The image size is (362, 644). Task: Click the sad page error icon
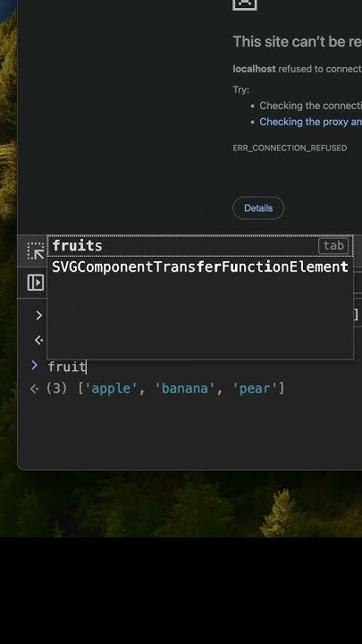click(x=245, y=4)
